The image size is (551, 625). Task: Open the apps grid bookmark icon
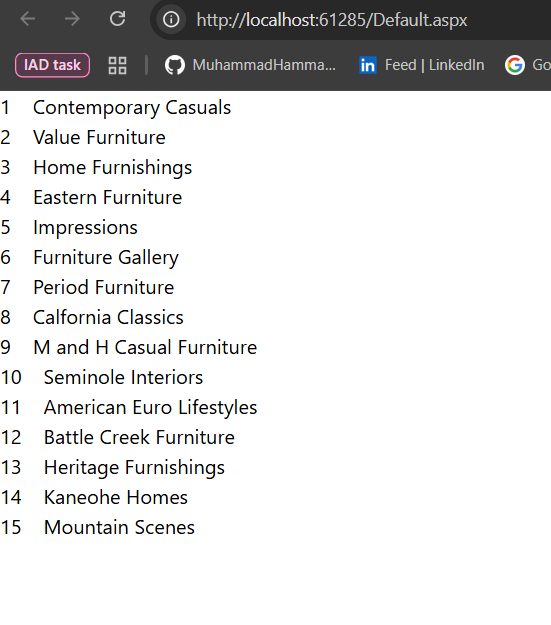[118, 65]
